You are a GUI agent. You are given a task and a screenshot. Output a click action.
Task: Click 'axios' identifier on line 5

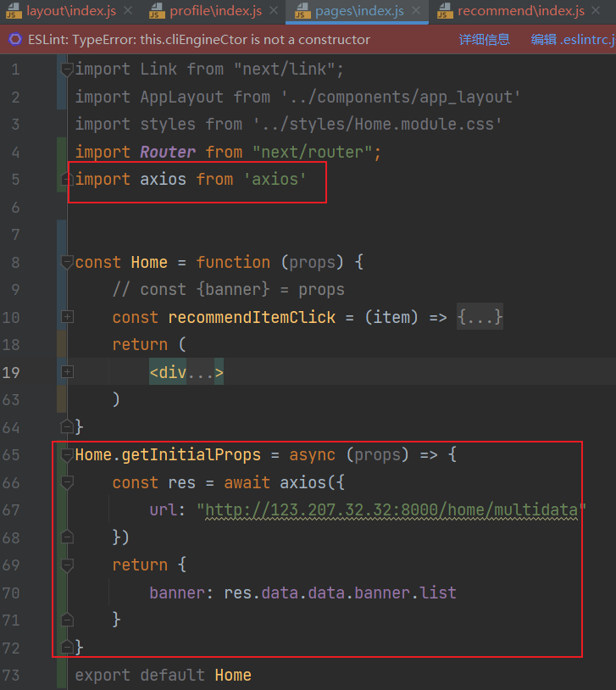pyautogui.click(x=163, y=180)
